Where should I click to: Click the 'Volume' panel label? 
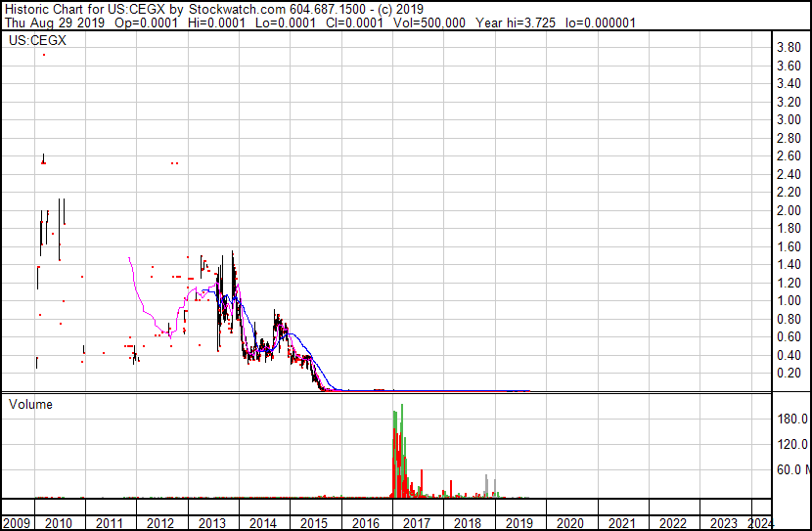pos(30,404)
